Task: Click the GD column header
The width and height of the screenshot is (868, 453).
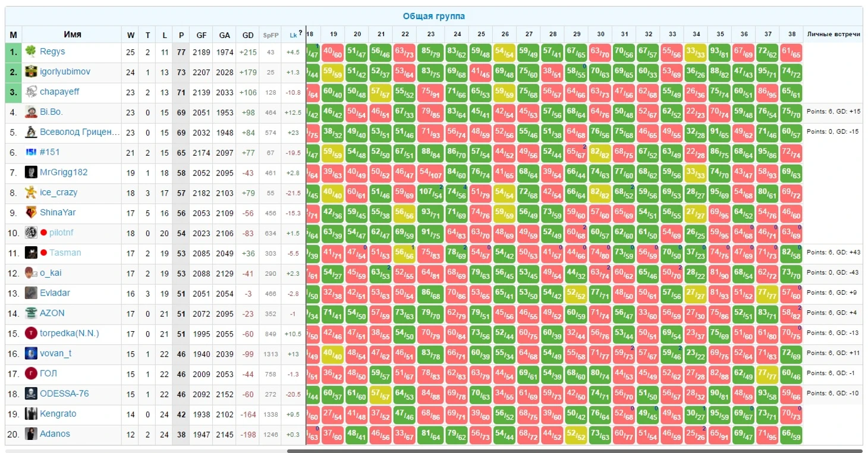Action: click(x=248, y=35)
